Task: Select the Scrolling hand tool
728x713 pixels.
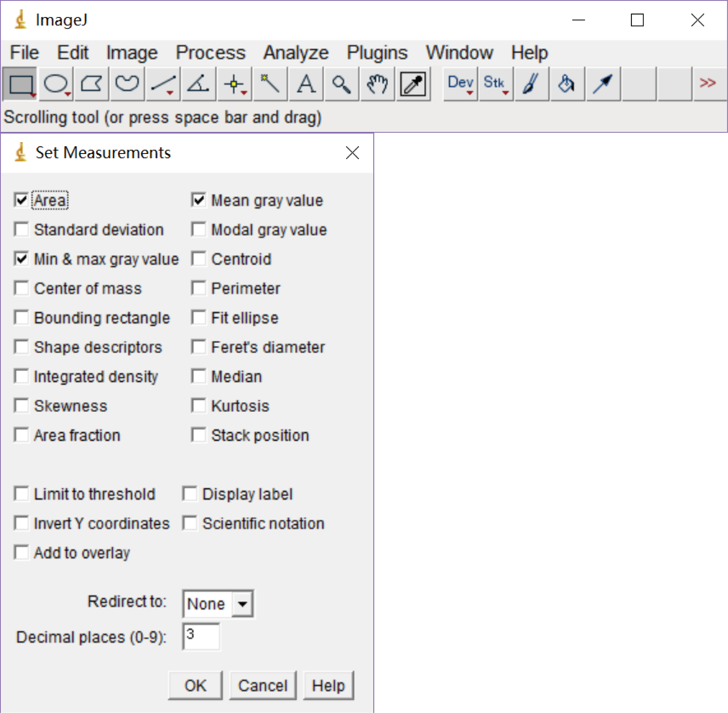Action: (x=377, y=84)
